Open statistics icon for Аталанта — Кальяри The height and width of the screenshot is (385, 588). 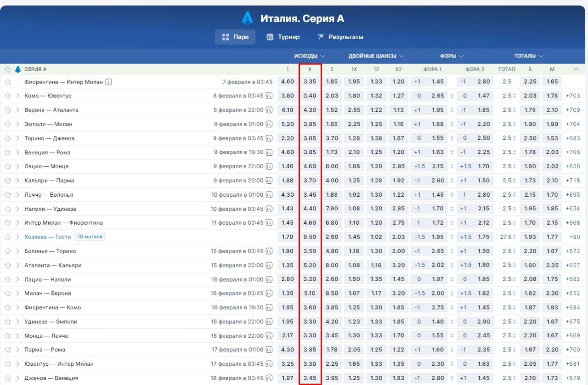coord(269,265)
